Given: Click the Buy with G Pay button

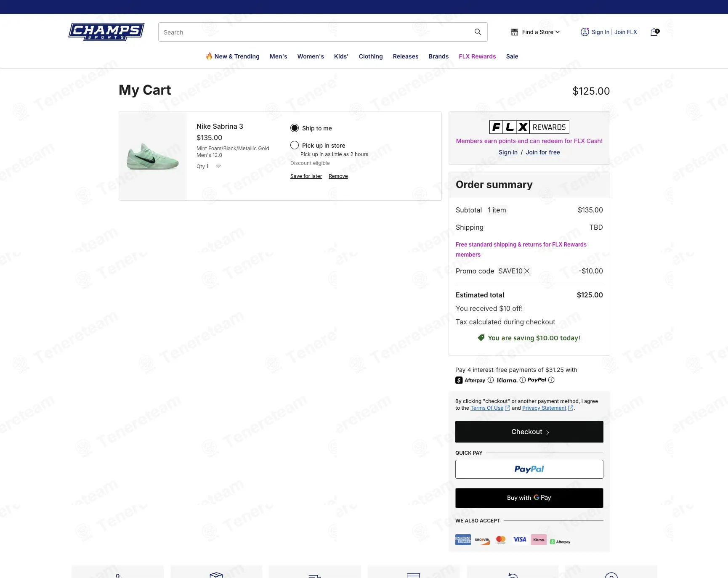Looking at the screenshot, I should [529, 498].
